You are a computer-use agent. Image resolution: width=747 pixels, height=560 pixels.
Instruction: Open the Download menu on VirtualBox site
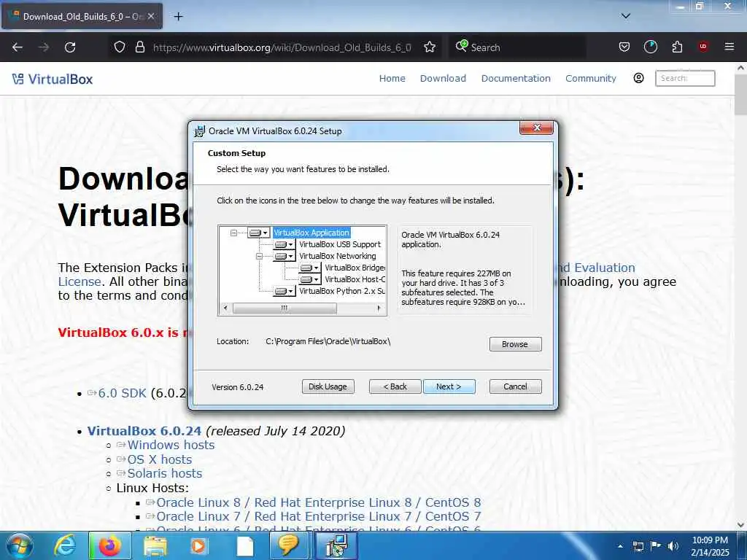pyautogui.click(x=443, y=79)
